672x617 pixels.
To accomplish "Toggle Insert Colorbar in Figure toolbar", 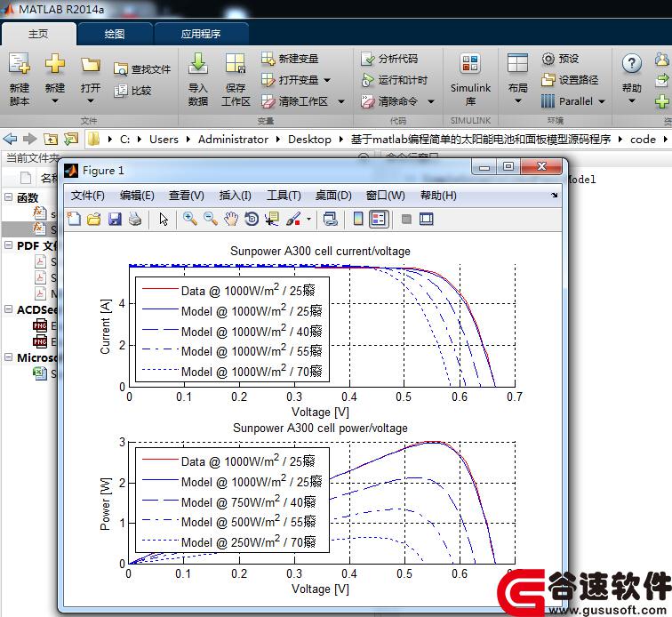I will pos(358,219).
